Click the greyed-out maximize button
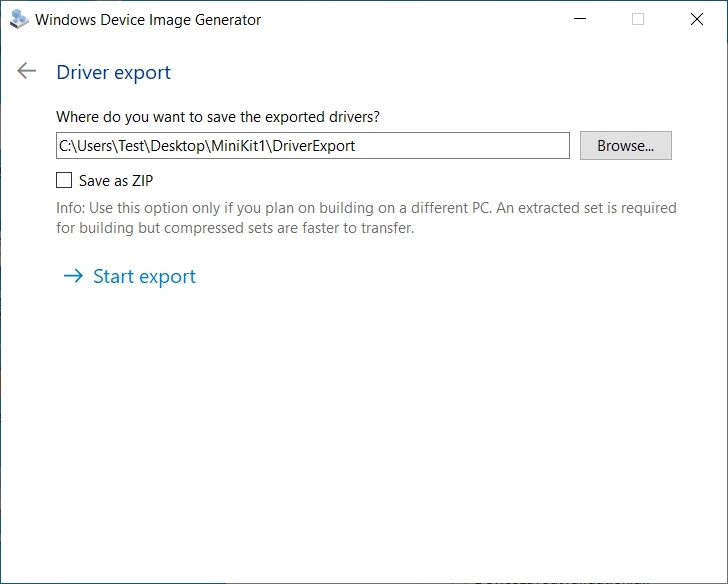 click(638, 19)
